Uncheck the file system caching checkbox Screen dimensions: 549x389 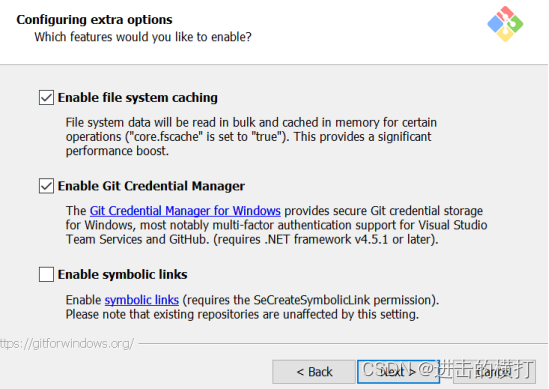pyautogui.click(x=46, y=98)
